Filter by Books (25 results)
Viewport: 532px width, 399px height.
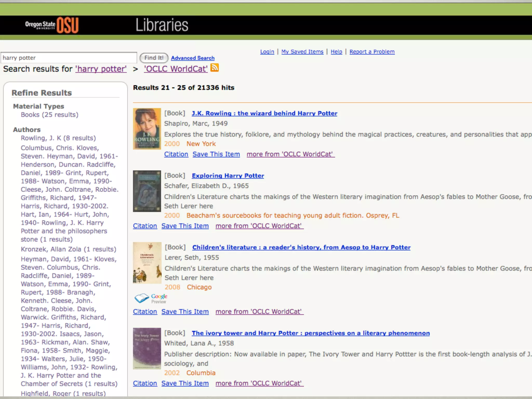coord(49,115)
